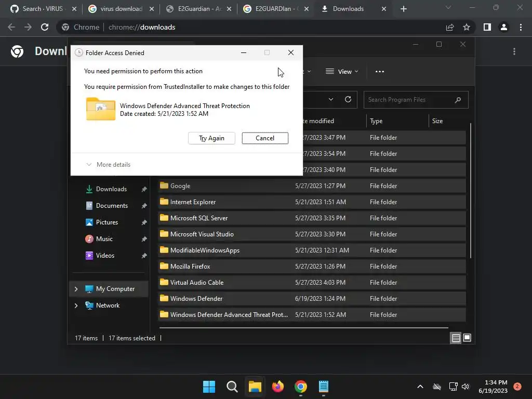Select Downloads in Explorer sidebar
The image size is (532, 399).
click(x=111, y=189)
